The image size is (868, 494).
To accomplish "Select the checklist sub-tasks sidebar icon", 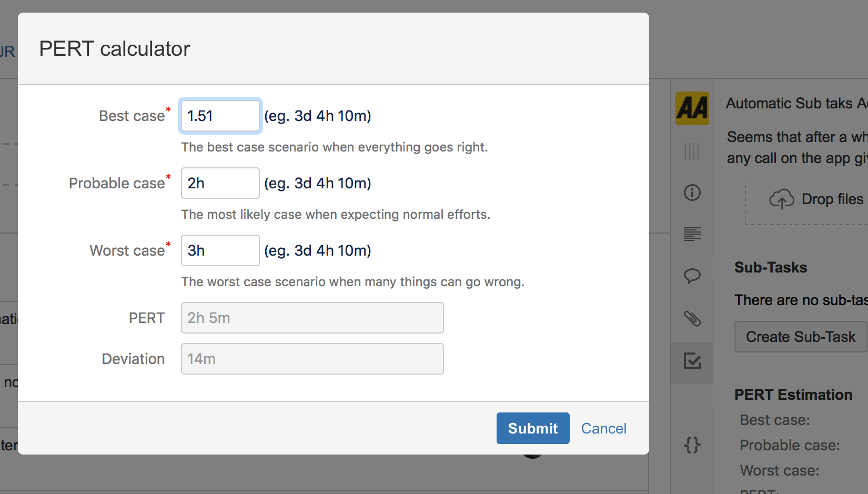I will click(692, 362).
